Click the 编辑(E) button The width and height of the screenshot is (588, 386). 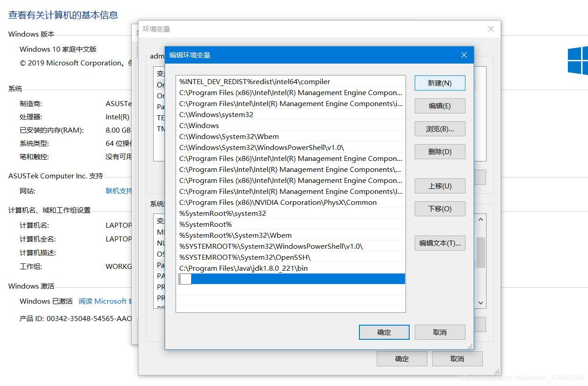tap(440, 106)
